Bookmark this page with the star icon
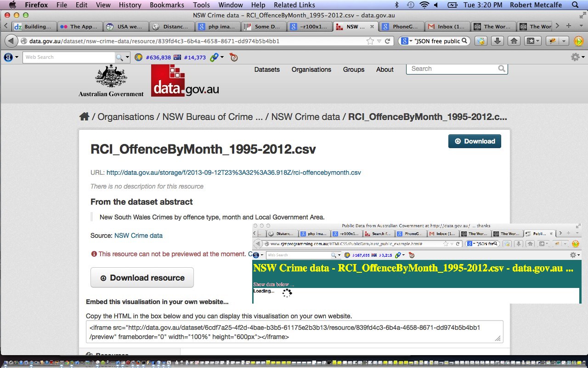The height and width of the screenshot is (368, 588). pyautogui.click(x=370, y=41)
